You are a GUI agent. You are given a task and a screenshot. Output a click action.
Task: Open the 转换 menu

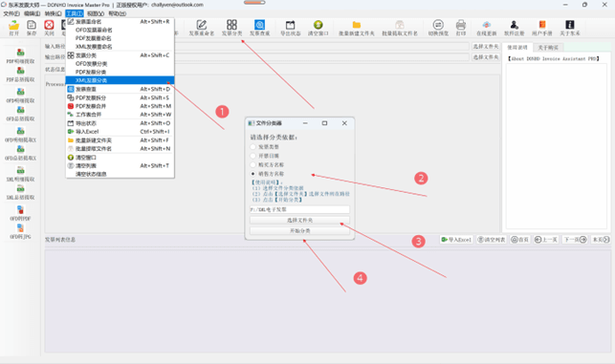tap(53, 13)
